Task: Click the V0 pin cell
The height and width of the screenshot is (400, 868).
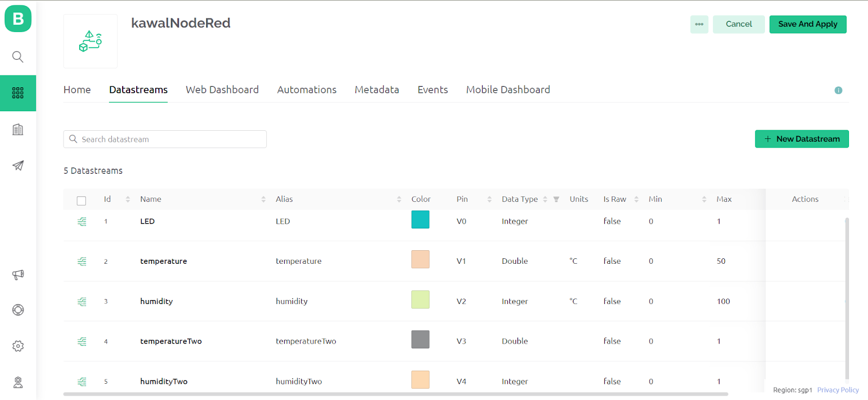Action: tap(462, 221)
